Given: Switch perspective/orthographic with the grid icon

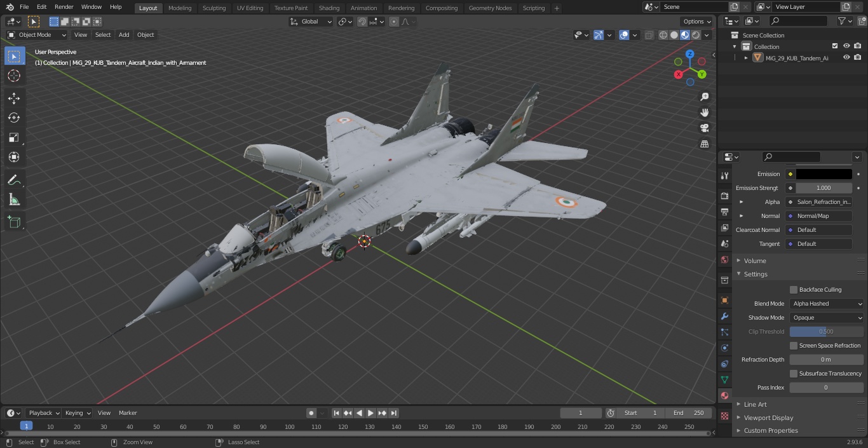Looking at the screenshot, I should pyautogui.click(x=704, y=144).
